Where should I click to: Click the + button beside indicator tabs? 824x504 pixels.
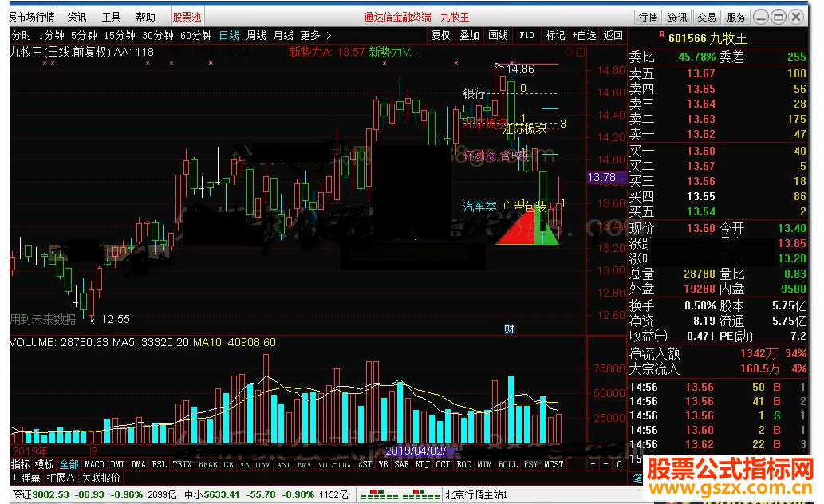[x=593, y=464]
